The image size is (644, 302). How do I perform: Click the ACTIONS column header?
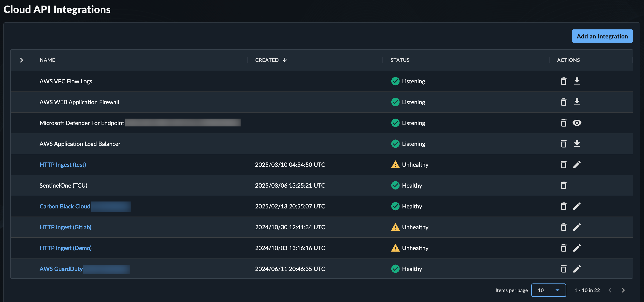[568, 60]
